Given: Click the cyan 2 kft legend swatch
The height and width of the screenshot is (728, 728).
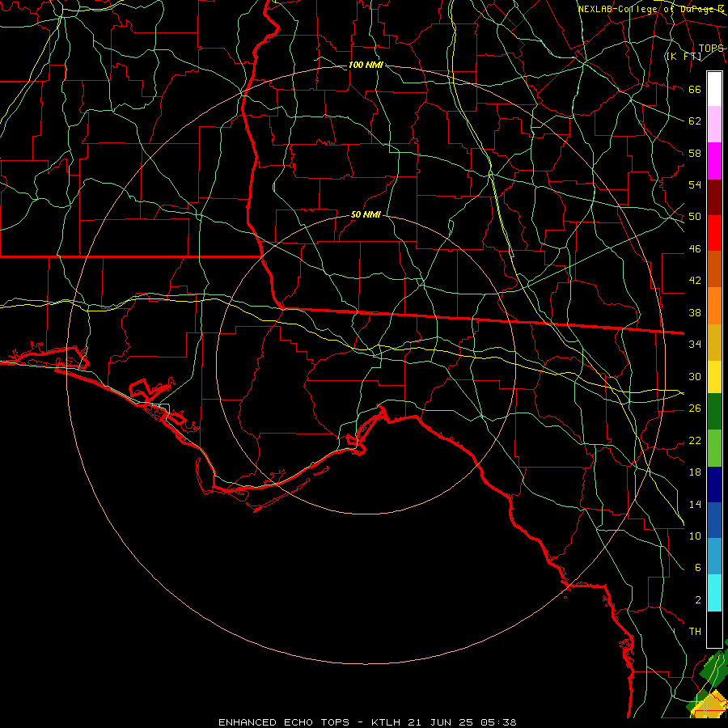Looking at the screenshot, I should (714, 593).
